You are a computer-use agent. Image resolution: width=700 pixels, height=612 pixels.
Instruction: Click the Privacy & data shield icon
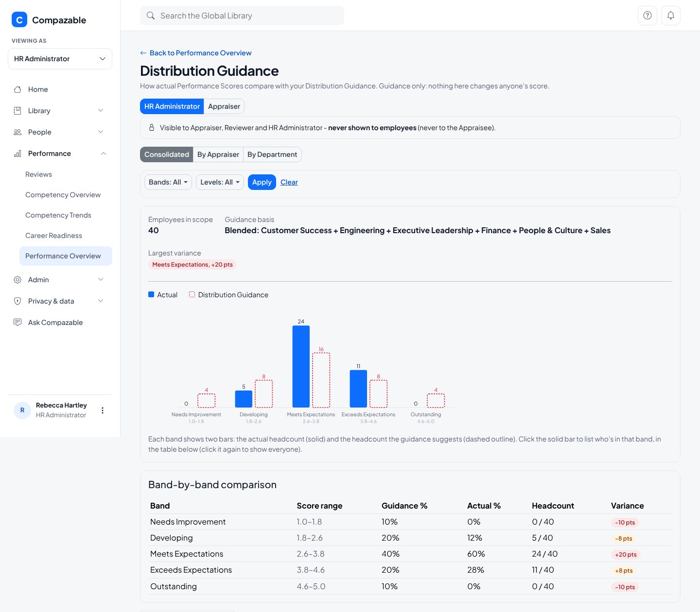17,301
